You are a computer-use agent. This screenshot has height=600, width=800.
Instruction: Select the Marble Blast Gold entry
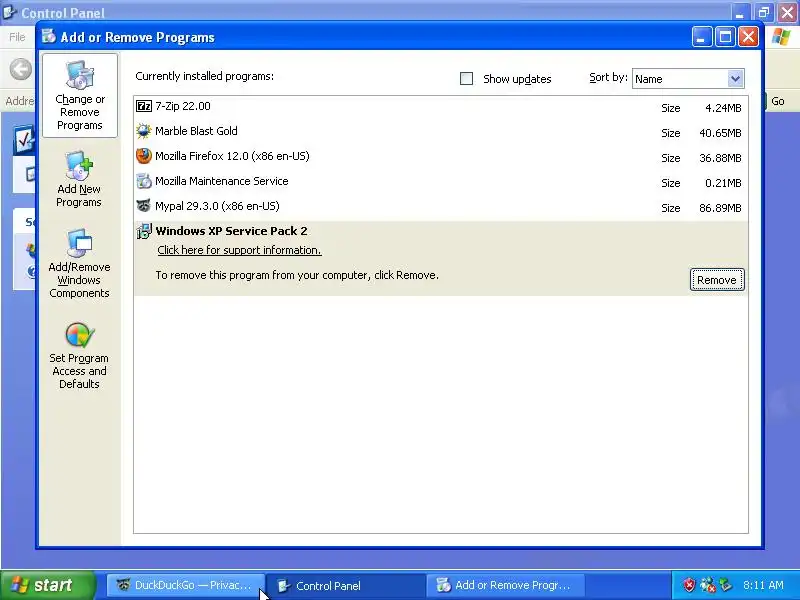441,132
